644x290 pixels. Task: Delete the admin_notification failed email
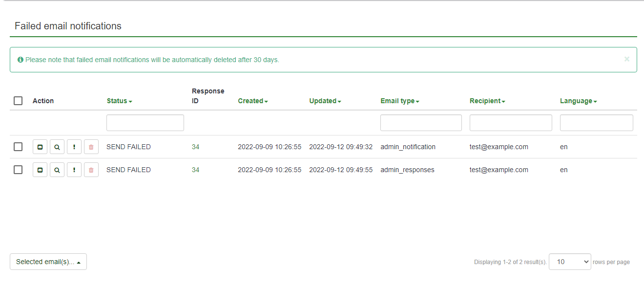pos(91,147)
